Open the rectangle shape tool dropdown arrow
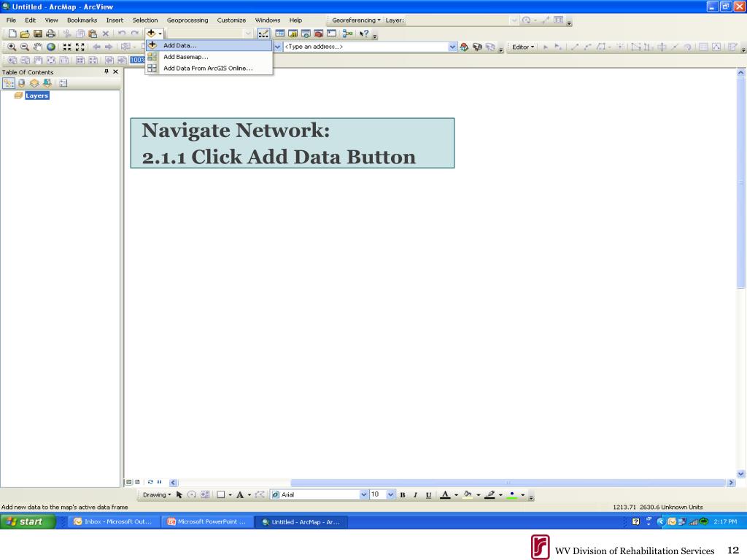The image size is (747, 560). pyautogui.click(x=230, y=495)
